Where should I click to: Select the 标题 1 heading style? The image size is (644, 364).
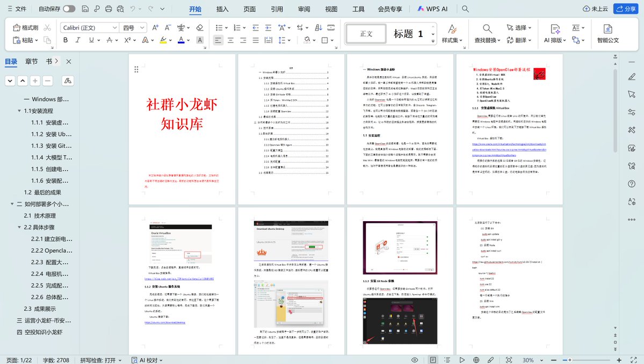point(407,34)
